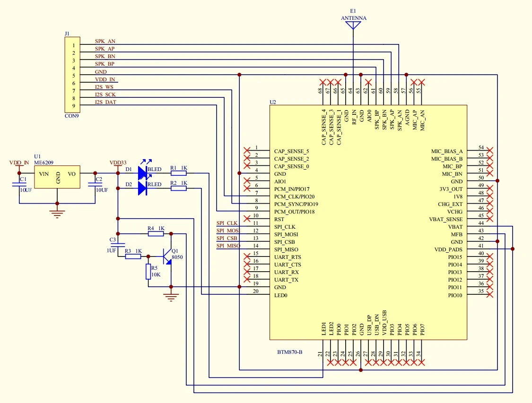
Task: Click the no-connect cross on pin 10 RST
Action: point(247,219)
